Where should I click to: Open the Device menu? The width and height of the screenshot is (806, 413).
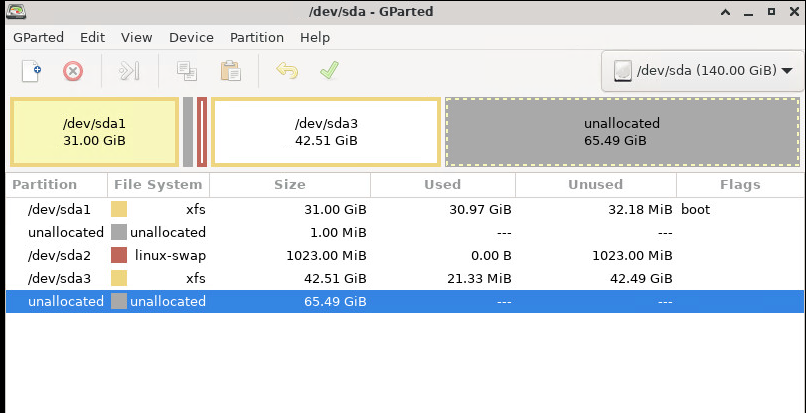click(191, 38)
